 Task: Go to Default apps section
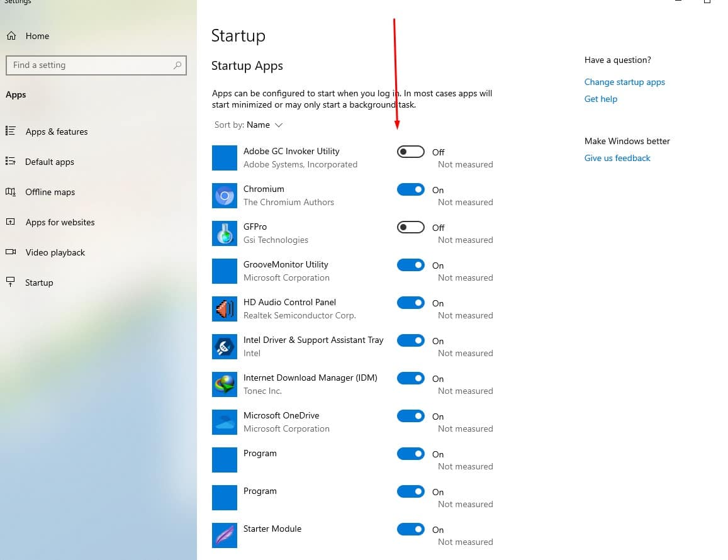click(x=49, y=162)
